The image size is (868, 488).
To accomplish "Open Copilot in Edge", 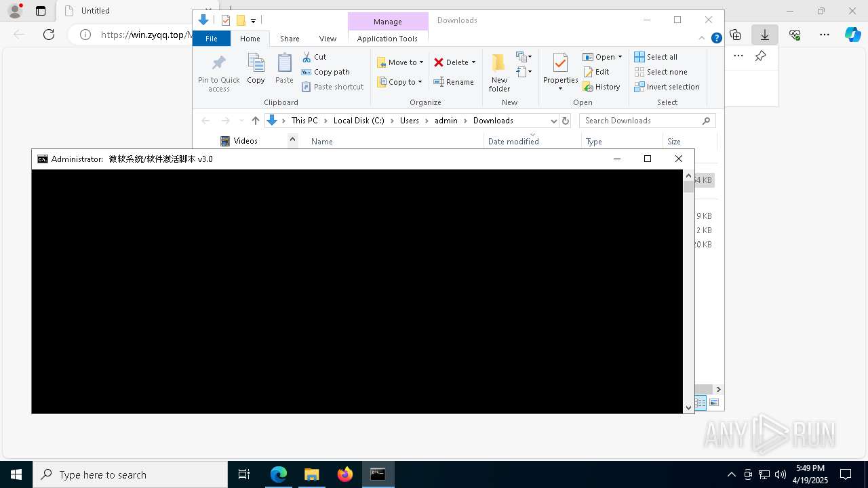I will point(853,35).
